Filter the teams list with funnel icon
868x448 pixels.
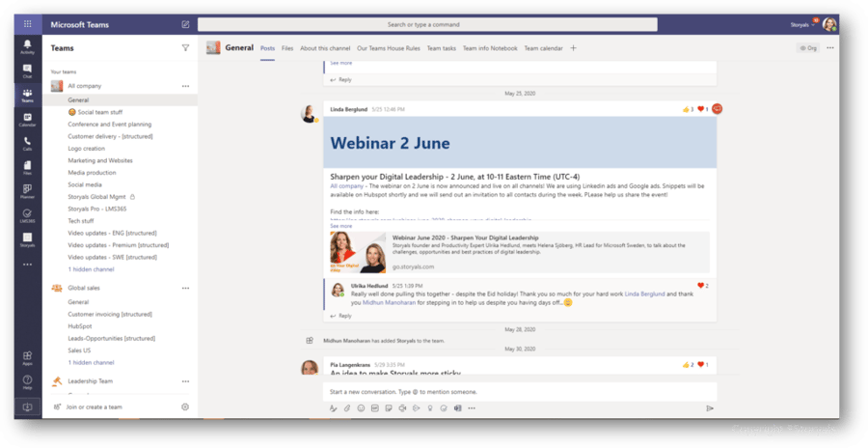(185, 48)
